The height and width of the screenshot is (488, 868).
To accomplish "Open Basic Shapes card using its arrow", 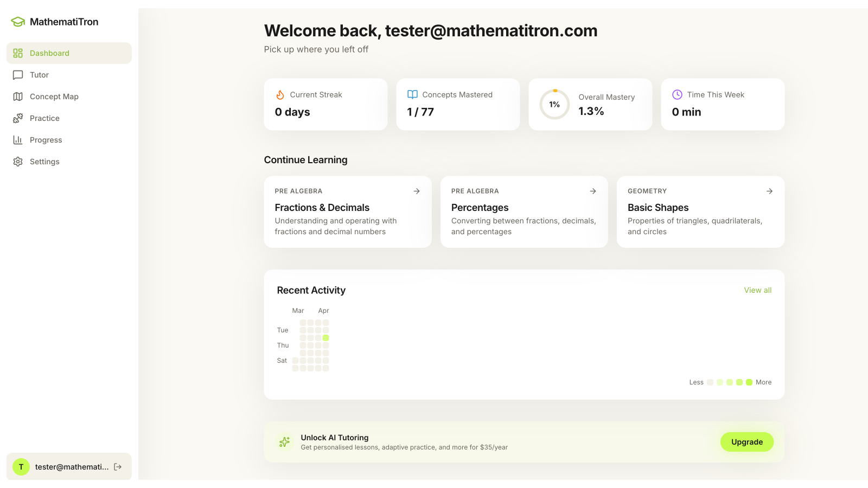I will 769,191.
